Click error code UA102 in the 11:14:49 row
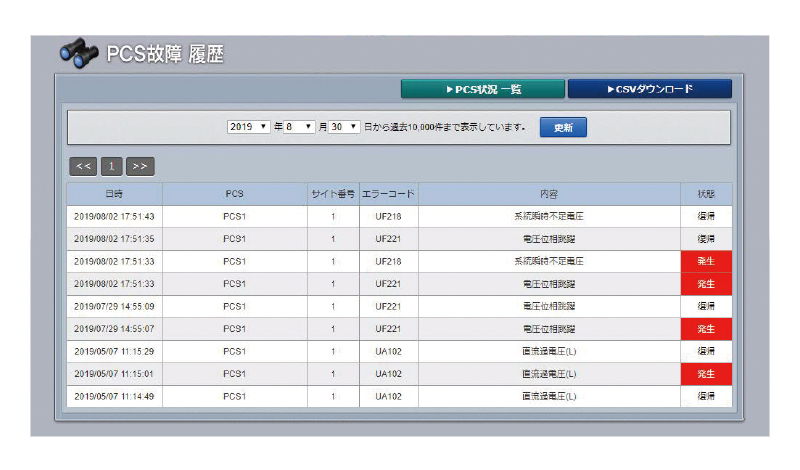The width and height of the screenshot is (800, 470). [388, 396]
